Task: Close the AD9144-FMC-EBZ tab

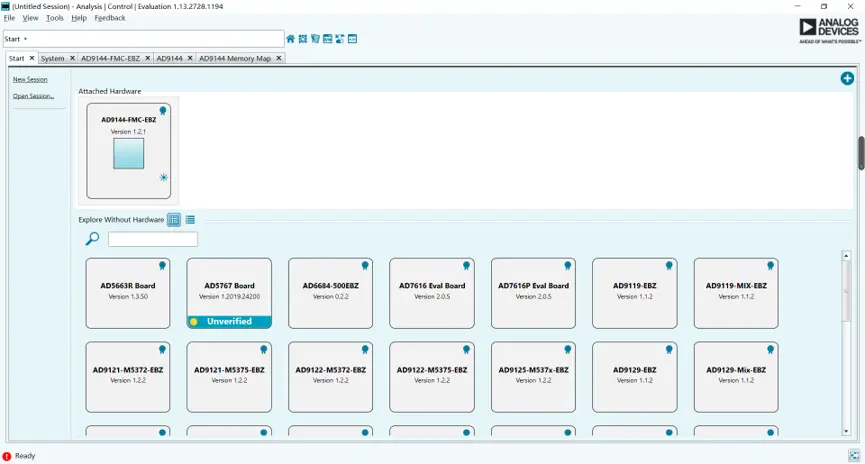Action: 148,58
